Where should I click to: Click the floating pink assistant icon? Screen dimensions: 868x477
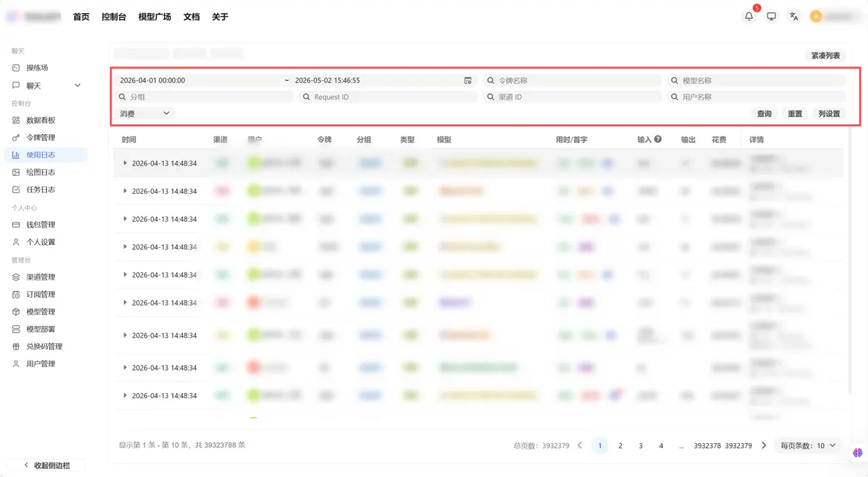(857, 452)
